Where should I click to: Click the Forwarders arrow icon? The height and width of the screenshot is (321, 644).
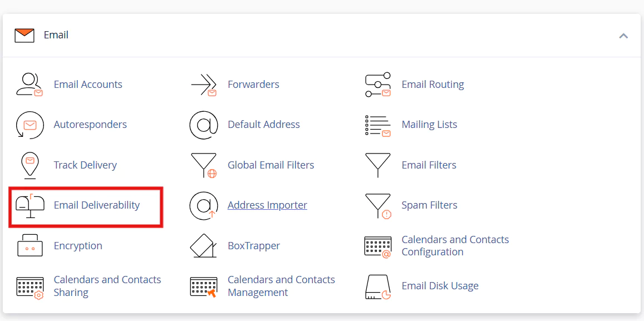coord(204,85)
